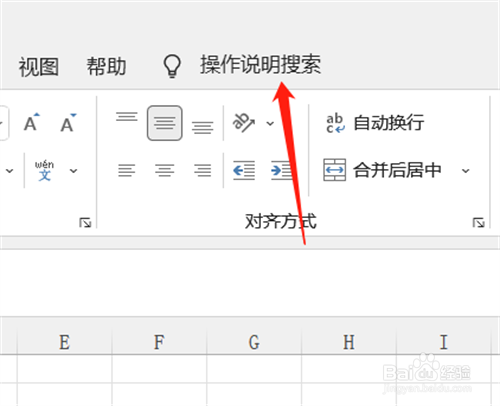
Task: Expand the 合并后居中 dropdown arrow
Action: pyautogui.click(x=465, y=171)
